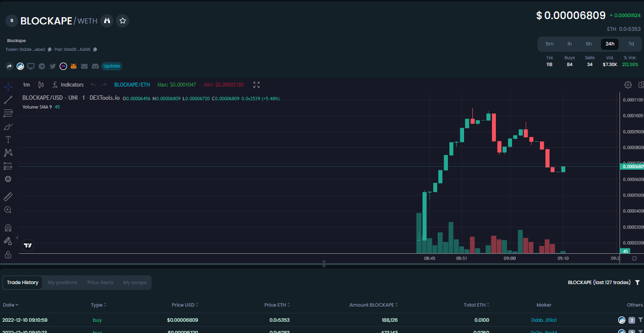Click the purple M logo icon

(x=63, y=66)
